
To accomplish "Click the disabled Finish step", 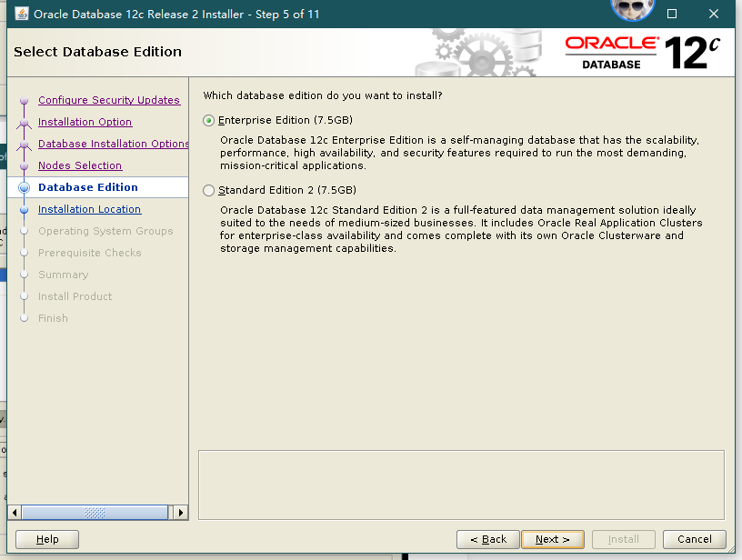I will (53, 318).
